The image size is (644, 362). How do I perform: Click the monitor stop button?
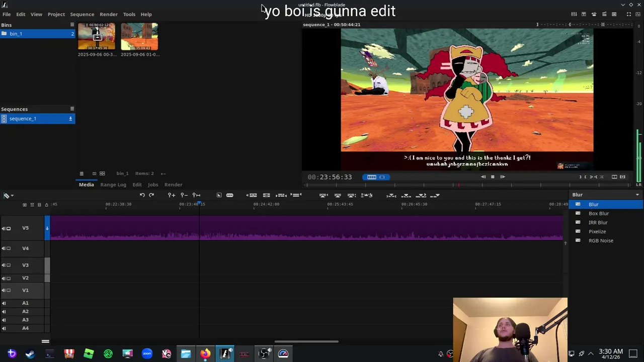(493, 177)
